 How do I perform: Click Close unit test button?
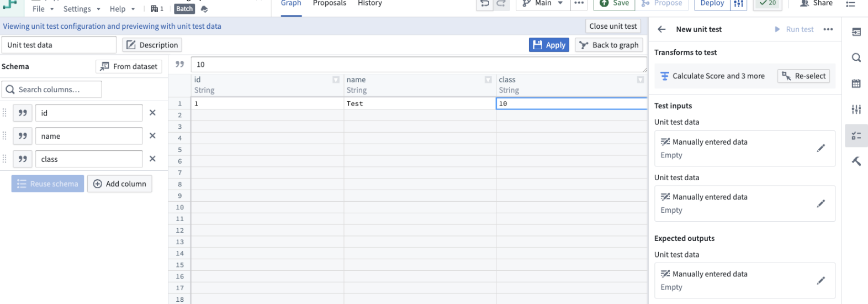click(x=613, y=26)
